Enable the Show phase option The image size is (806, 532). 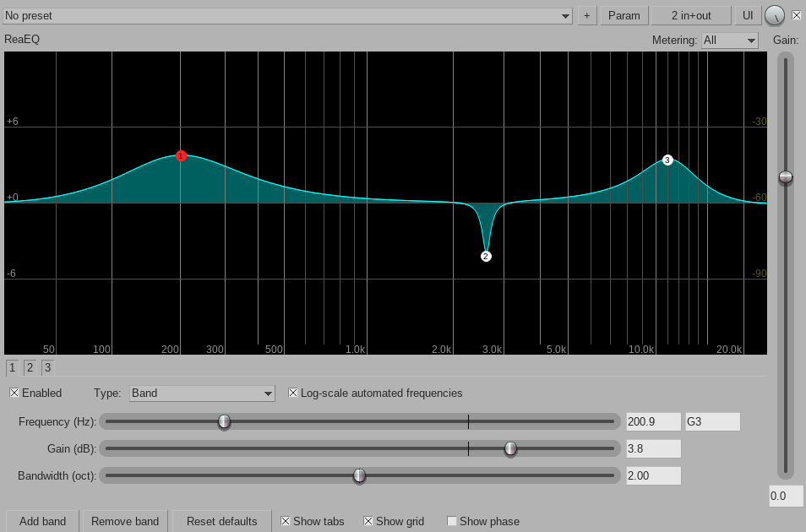pyautogui.click(x=452, y=521)
